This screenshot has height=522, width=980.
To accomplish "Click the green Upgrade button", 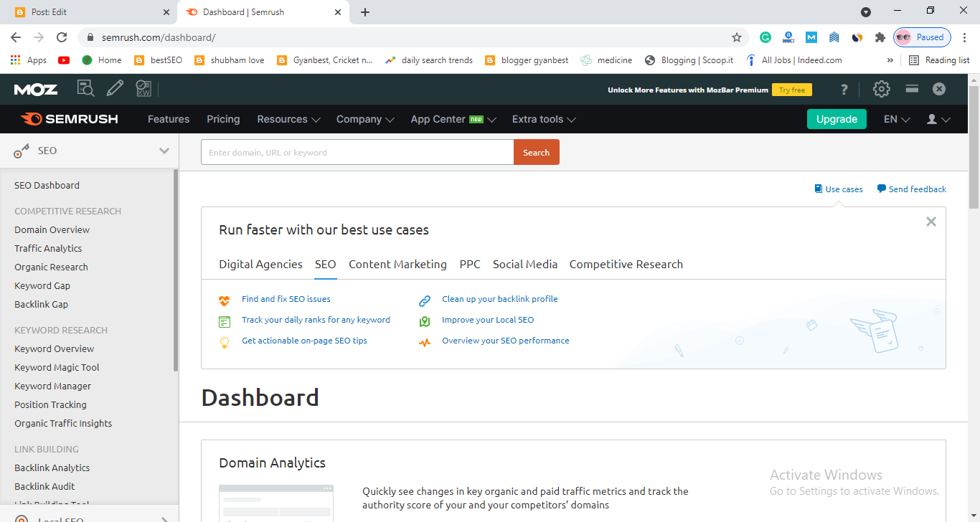I will coord(837,119).
